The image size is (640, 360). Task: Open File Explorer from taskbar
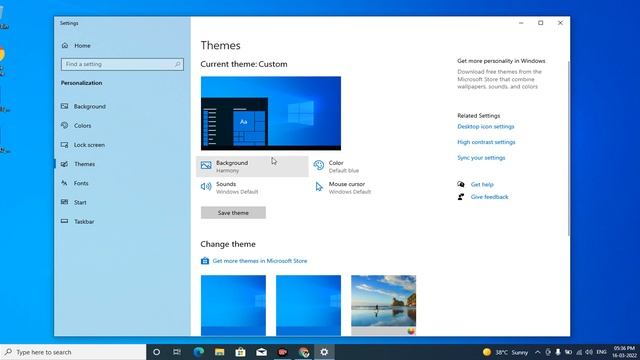coord(220,352)
